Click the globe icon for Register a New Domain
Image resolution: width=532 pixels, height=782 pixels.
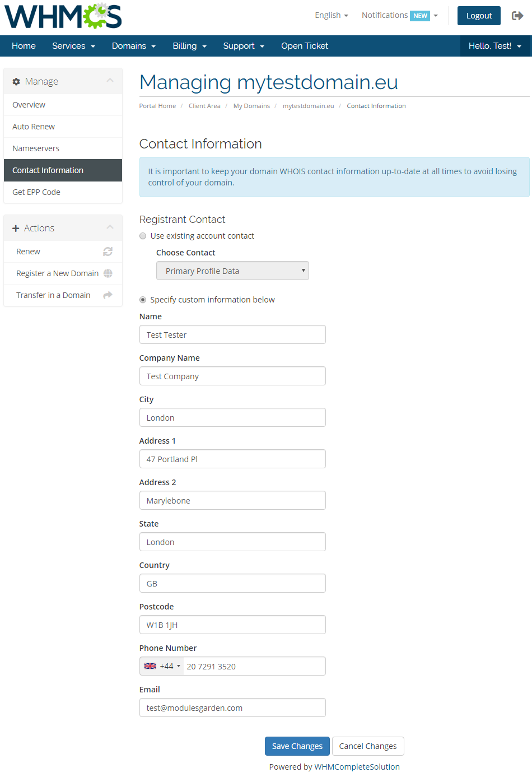point(108,273)
